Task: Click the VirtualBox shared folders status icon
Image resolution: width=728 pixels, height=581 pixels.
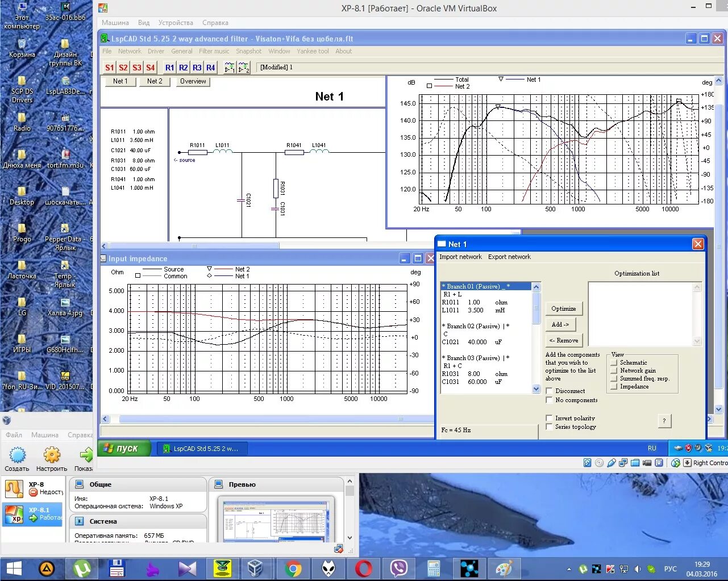Action: pyautogui.click(x=635, y=463)
